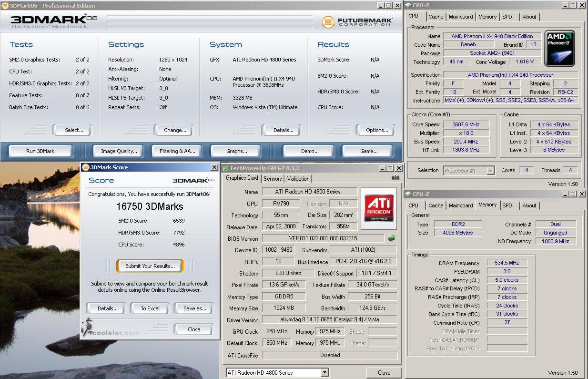Screen dimensions: 588x379
Task: Click Close in the 3DMark Score dialog
Action: point(194,329)
